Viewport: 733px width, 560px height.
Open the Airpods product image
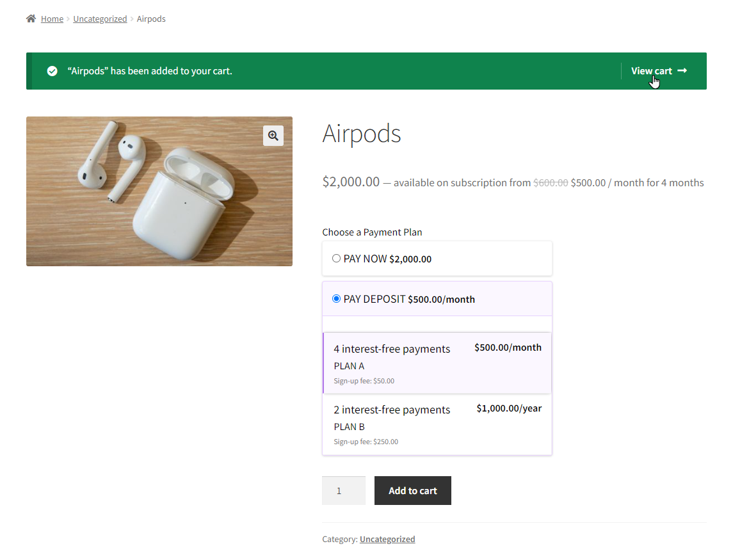pyautogui.click(x=159, y=191)
